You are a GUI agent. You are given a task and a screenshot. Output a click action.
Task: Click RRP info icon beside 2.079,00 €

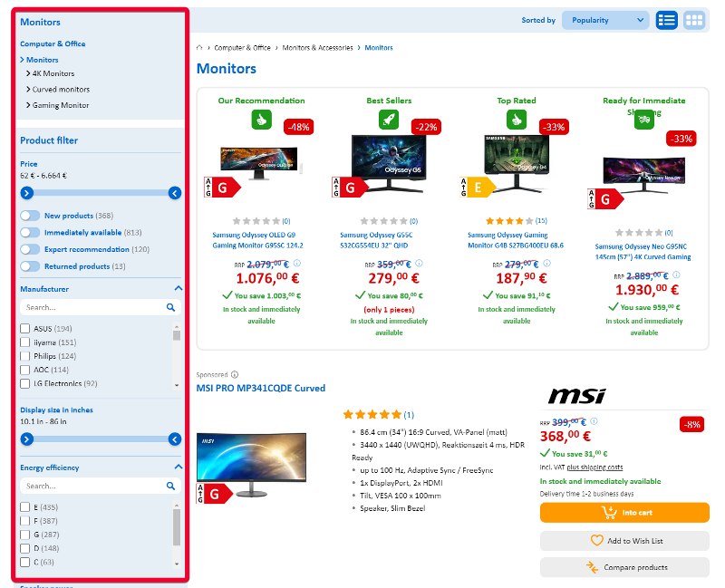pyautogui.click(x=297, y=263)
